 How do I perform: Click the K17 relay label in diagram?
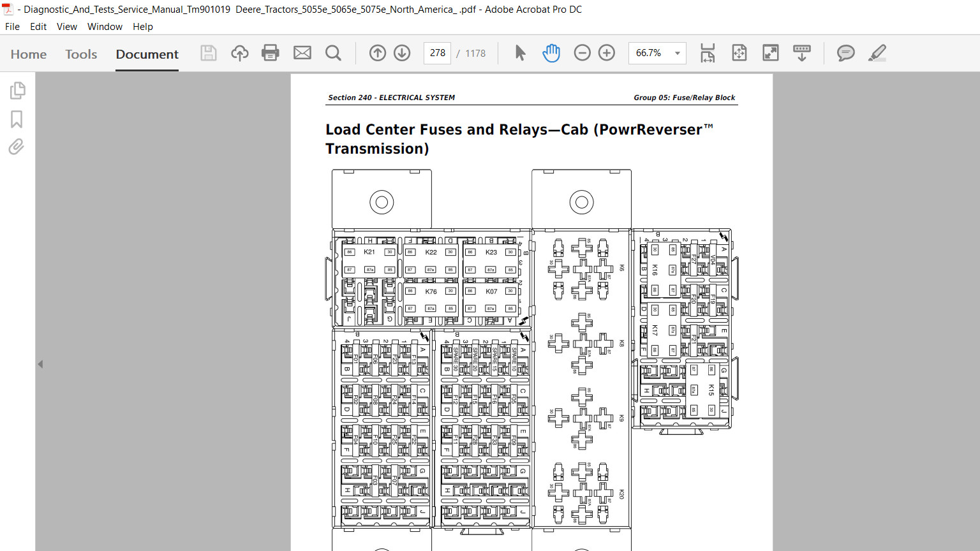click(x=655, y=330)
